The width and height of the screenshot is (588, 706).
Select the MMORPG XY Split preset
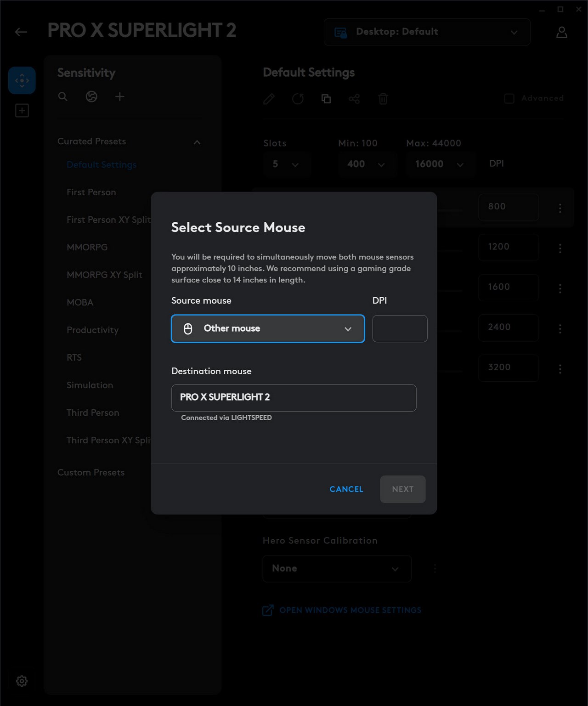pyautogui.click(x=104, y=275)
